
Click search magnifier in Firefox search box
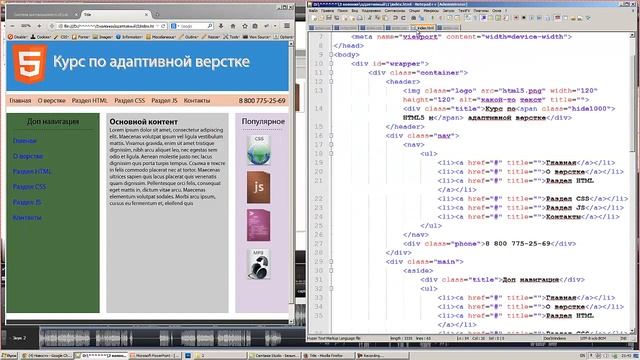(x=210, y=26)
